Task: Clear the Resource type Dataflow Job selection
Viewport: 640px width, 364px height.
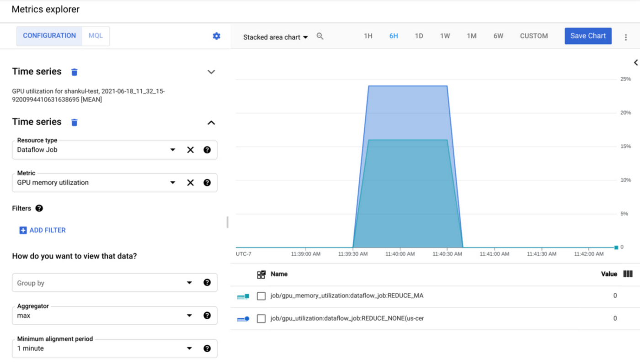Action: point(191,150)
